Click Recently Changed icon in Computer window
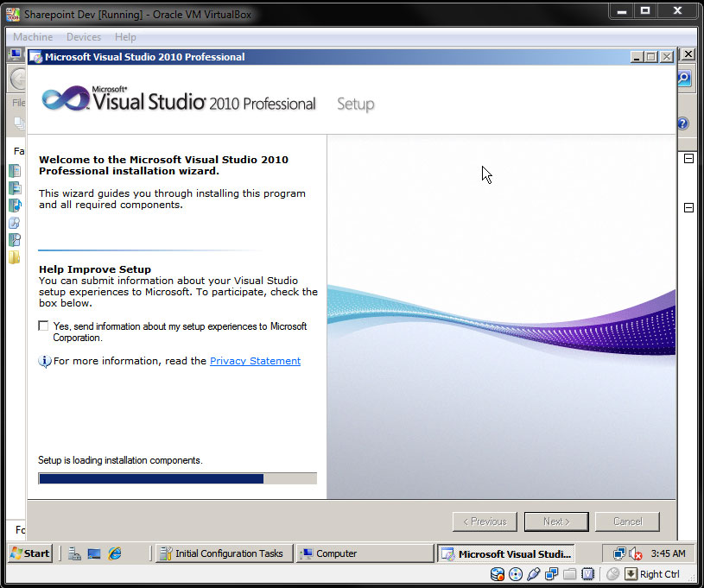704x588 pixels. click(x=15, y=223)
